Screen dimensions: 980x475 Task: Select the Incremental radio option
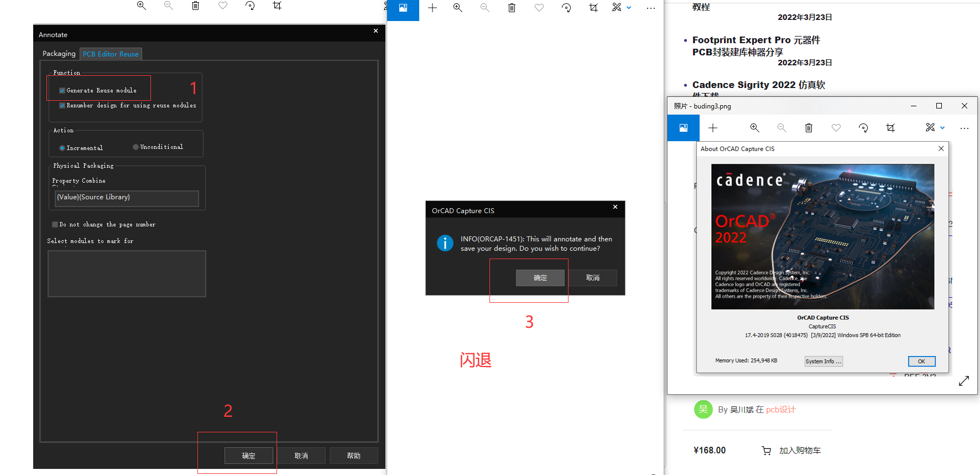(x=62, y=148)
